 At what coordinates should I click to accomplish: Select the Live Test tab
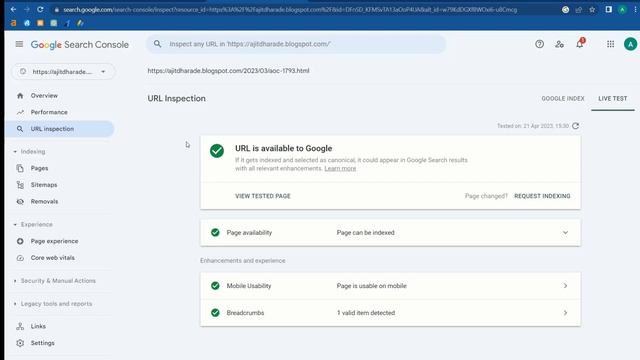(x=613, y=98)
